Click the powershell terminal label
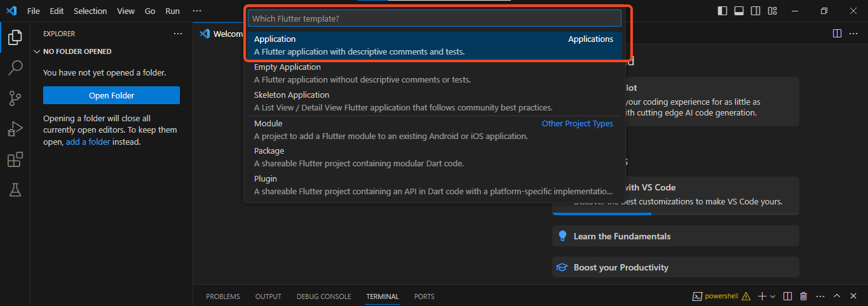The width and height of the screenshot is (868, 306). 721,296
